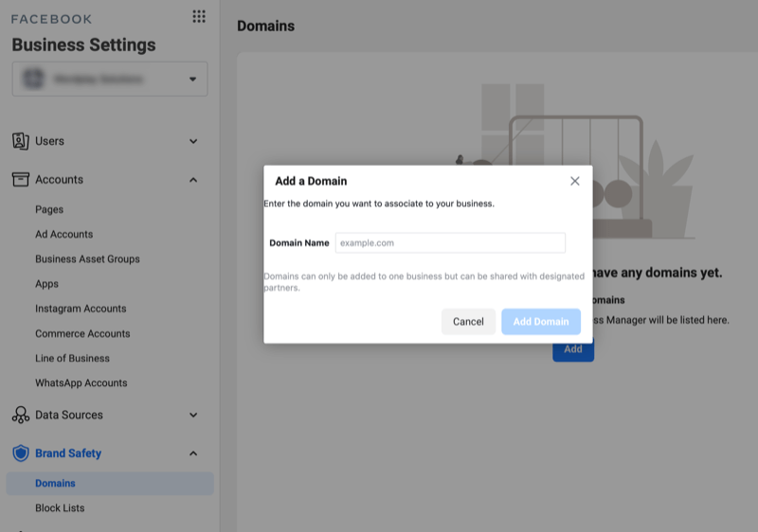Open Block Lists in sidebar
Viewport: 758px width, 532px height.
click(x=60, y=508)
